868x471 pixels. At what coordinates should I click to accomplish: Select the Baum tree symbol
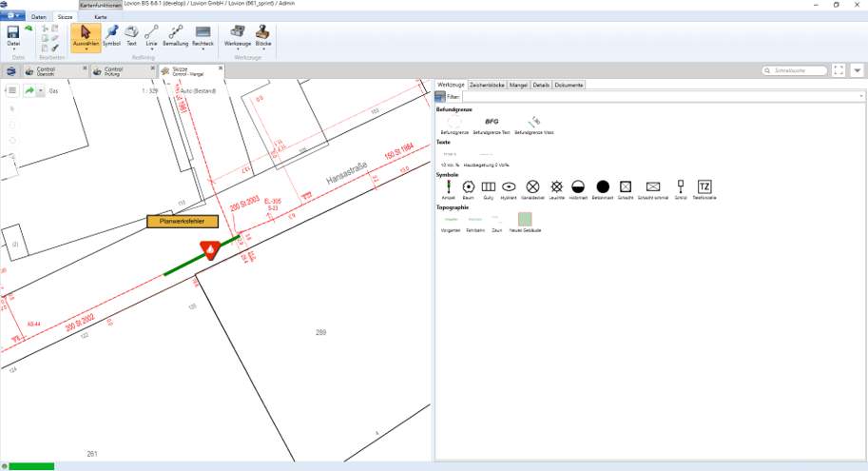[x=468, y=187]
